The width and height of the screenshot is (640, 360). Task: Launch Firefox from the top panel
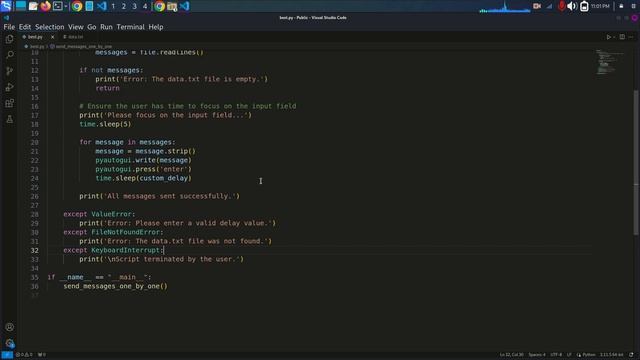point(45,6)
